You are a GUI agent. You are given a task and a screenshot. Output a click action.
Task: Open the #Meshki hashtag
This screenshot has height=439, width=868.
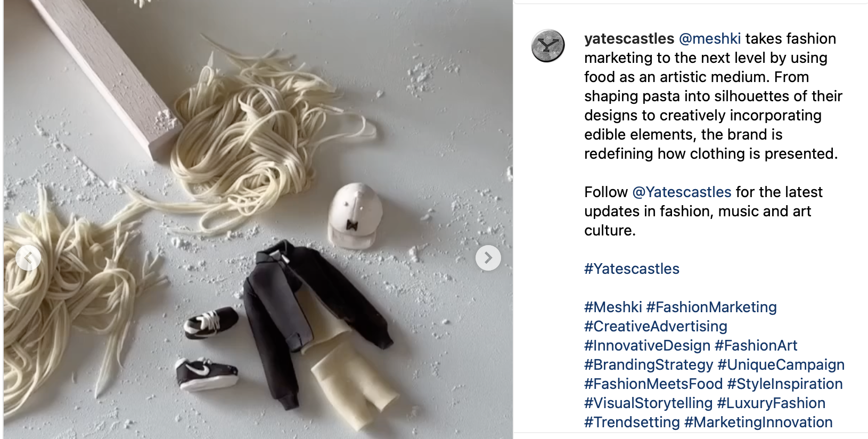[613, 307]
